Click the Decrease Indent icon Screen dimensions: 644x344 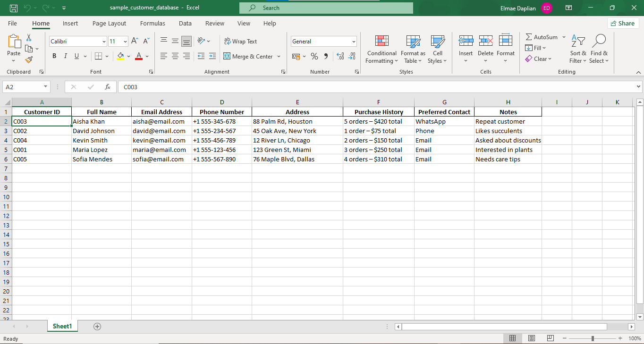(x=201, y=56)
